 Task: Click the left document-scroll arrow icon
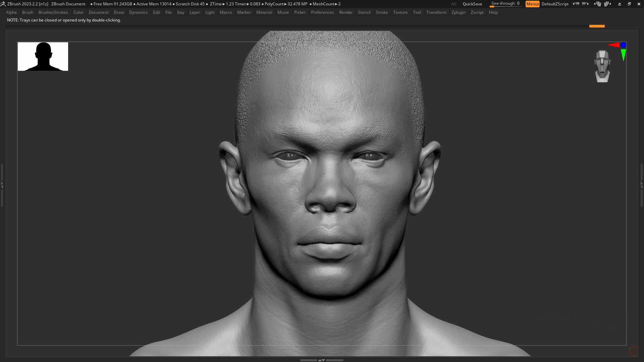pos(573,4)
